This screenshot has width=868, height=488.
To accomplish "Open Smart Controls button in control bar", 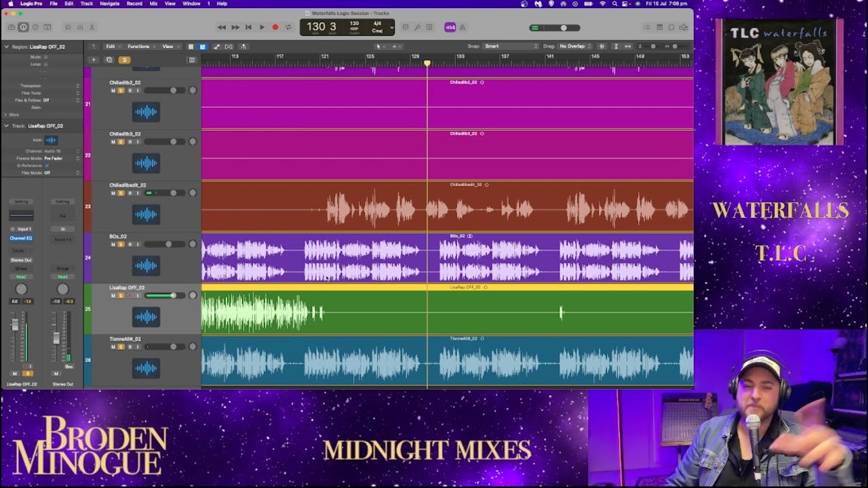I will tap(68, 27).
